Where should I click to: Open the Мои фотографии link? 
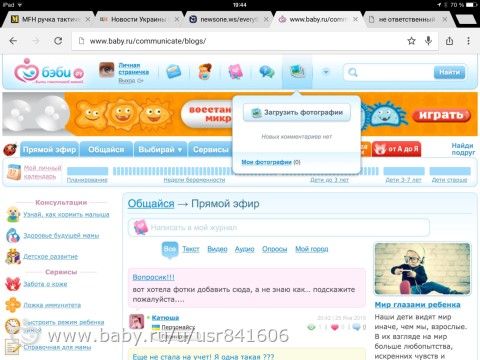coord(266,162)
